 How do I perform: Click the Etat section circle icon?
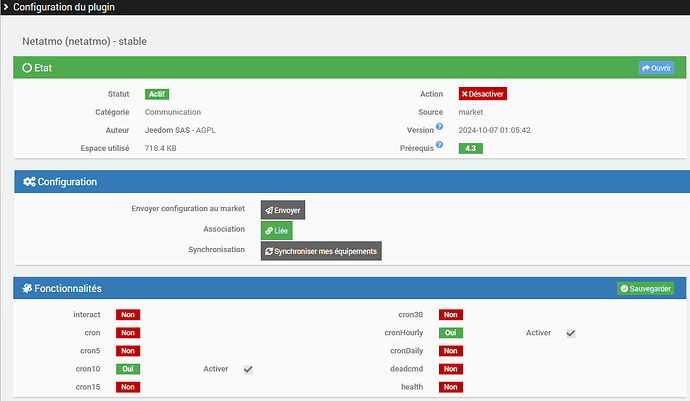point(27,68)
